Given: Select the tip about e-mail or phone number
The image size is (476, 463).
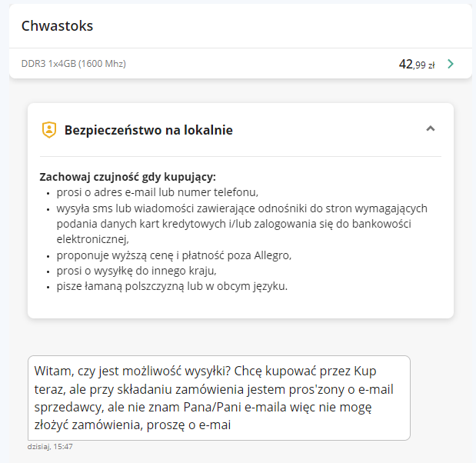Looking at the screenshot, I should (157, 192).
